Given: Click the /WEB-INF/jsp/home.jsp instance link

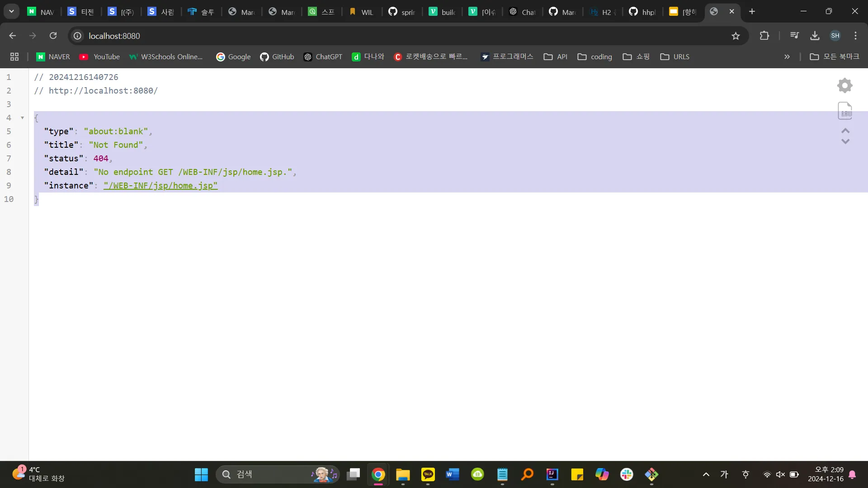Looking at the screenshot, I should pos(160,185).
